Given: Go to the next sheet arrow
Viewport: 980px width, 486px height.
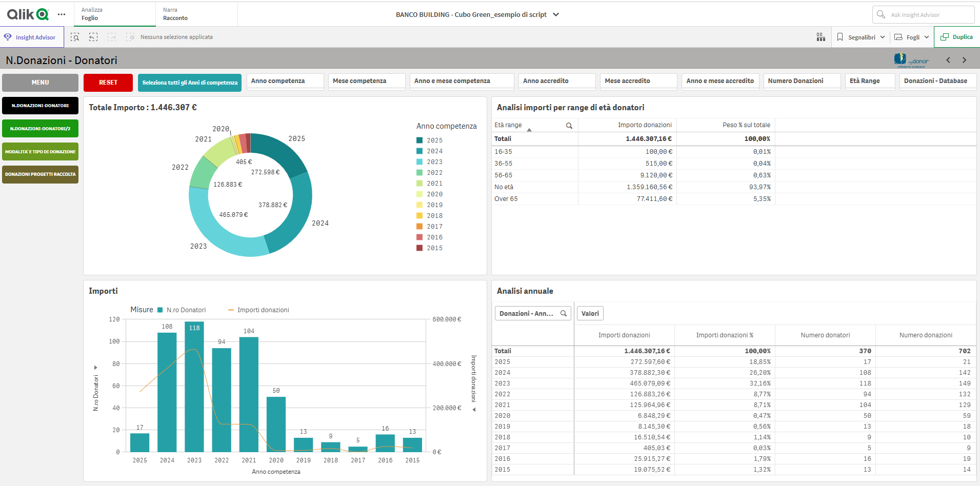Looking at the screenshot, I should (x=964, y=60).
